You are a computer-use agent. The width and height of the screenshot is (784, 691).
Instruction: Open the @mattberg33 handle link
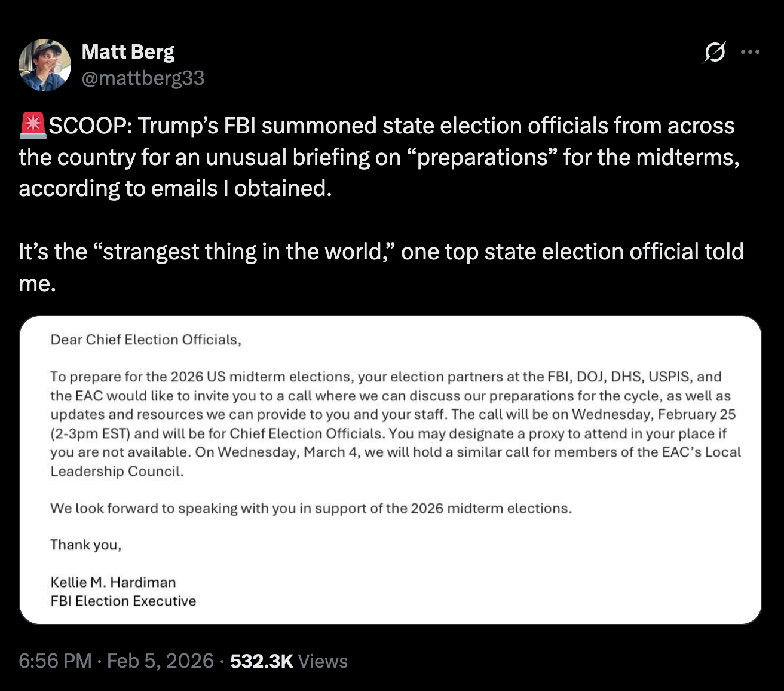[x=143, y=78]
